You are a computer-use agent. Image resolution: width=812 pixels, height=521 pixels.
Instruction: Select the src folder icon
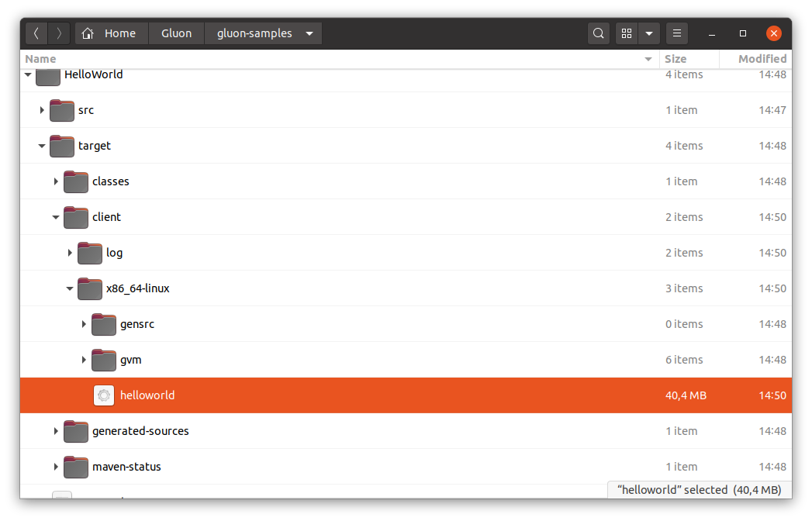62,110
